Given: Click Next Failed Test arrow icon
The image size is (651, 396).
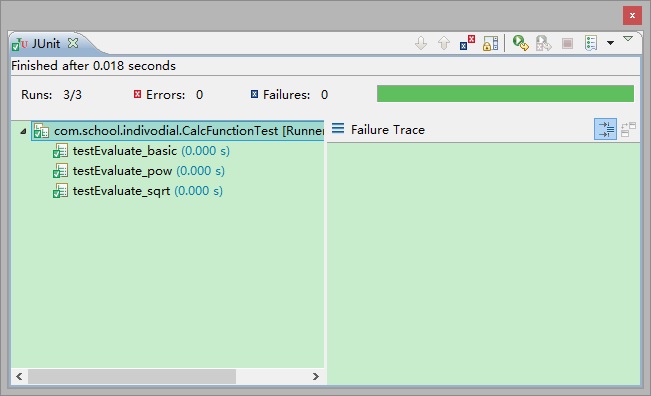Looking at the screenshot, I should click(421, 43).
